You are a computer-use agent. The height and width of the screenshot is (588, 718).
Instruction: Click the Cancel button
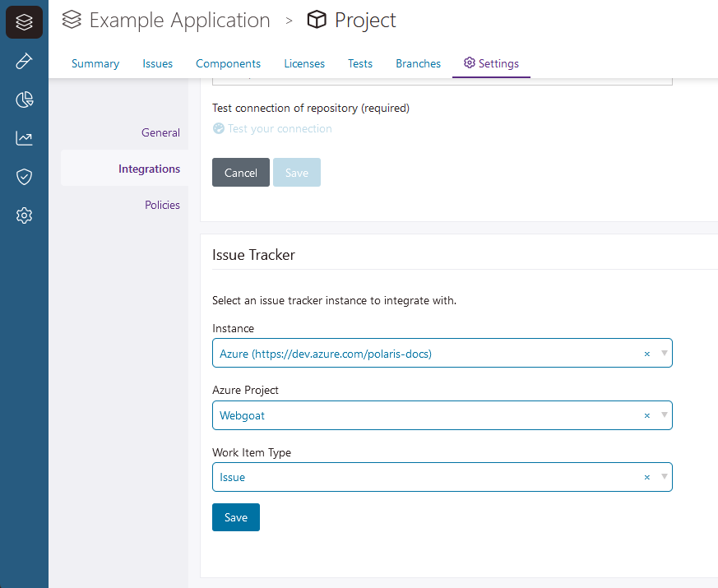[x=241, y=173]
